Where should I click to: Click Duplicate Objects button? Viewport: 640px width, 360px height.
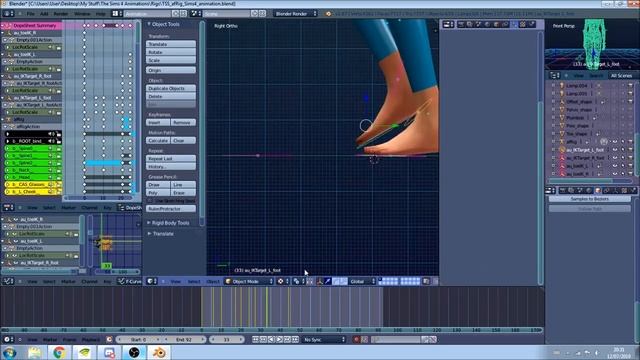pyautogui.click(x=171, y=88)
